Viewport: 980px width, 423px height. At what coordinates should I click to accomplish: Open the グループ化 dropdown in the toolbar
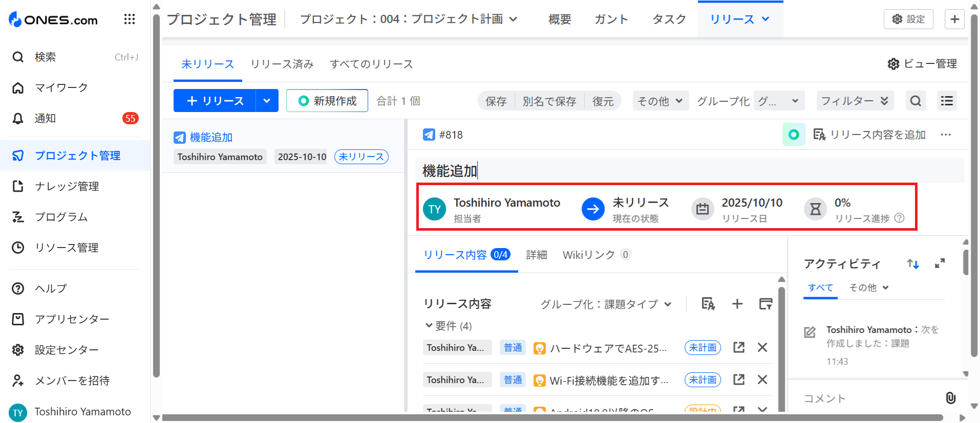click(x=779, y=101)
